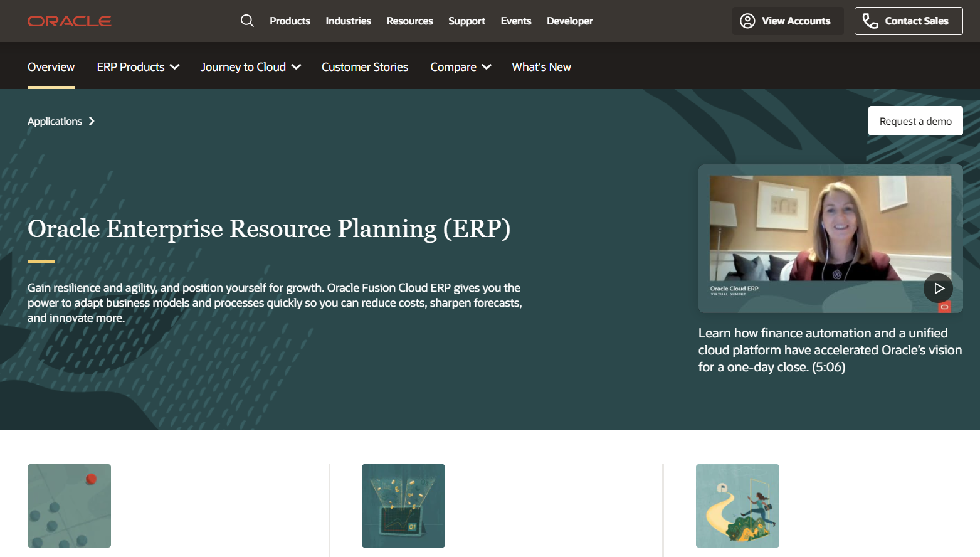This screenshot has width=980, height=557.
Task: Switch to the What's New tab
Action: click(x=542, y=67)
